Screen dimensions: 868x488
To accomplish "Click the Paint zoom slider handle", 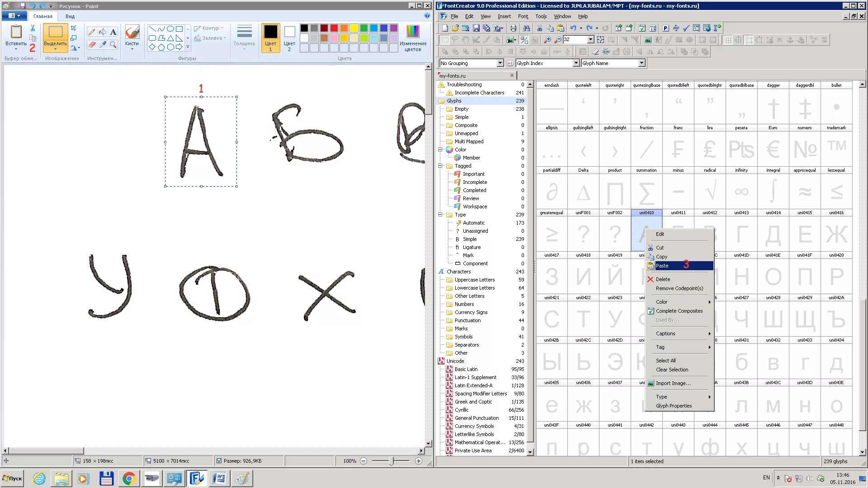I will point(392,461).
